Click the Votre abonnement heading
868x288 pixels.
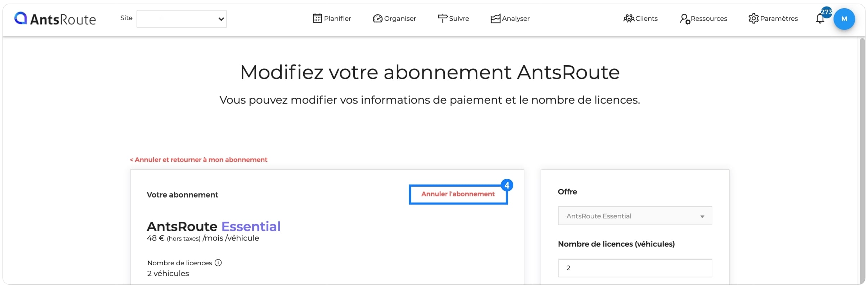point(183,195)
